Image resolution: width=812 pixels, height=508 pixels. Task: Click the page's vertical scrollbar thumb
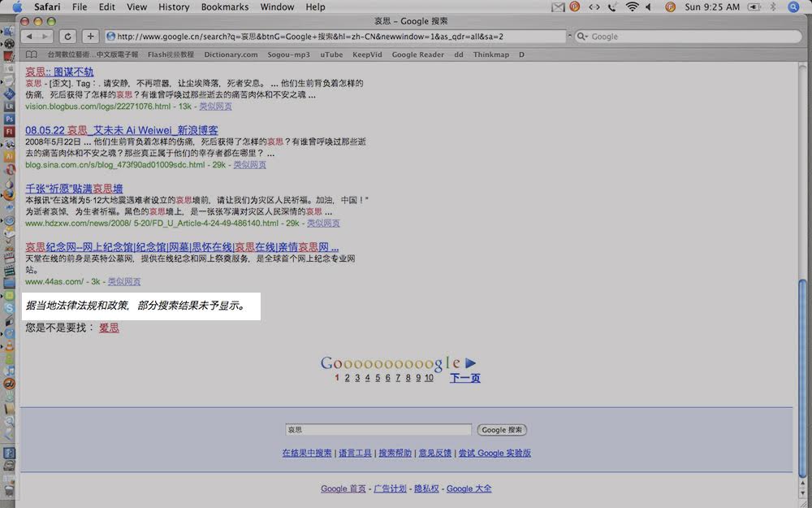click(x=803, y=379)
